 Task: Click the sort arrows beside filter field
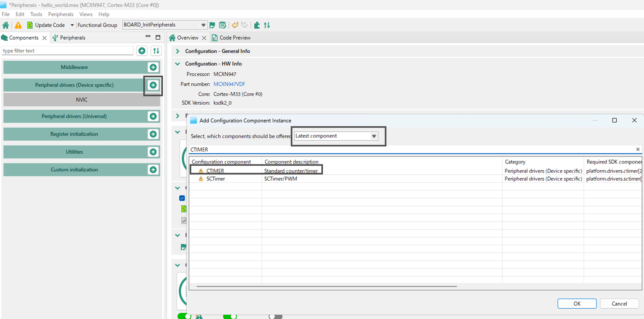(x=156, y=51)
